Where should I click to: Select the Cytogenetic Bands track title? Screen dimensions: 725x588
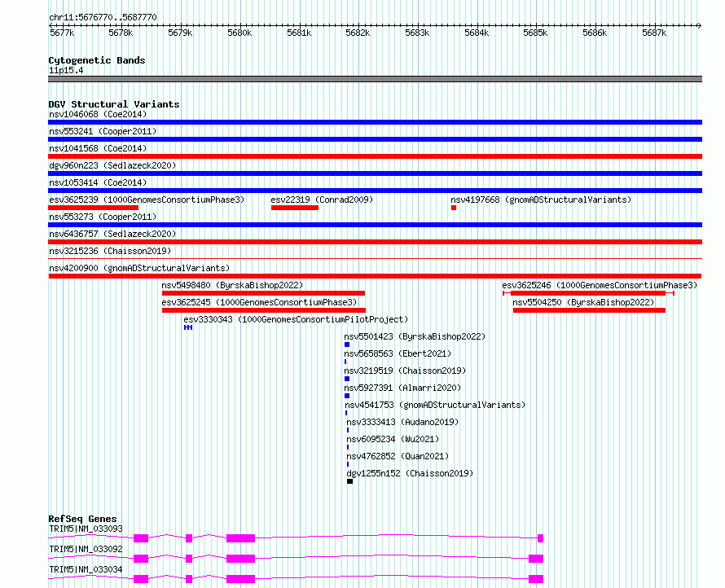97,60
